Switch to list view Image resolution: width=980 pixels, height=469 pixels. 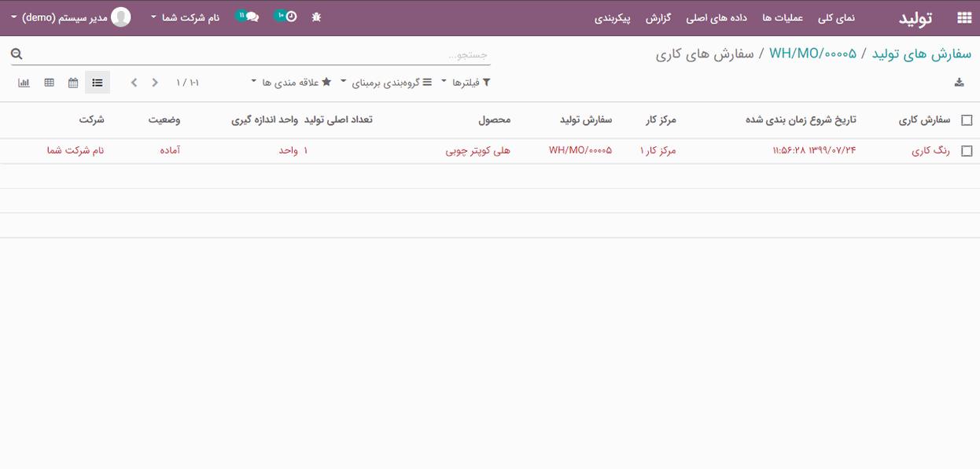[98, 83]
